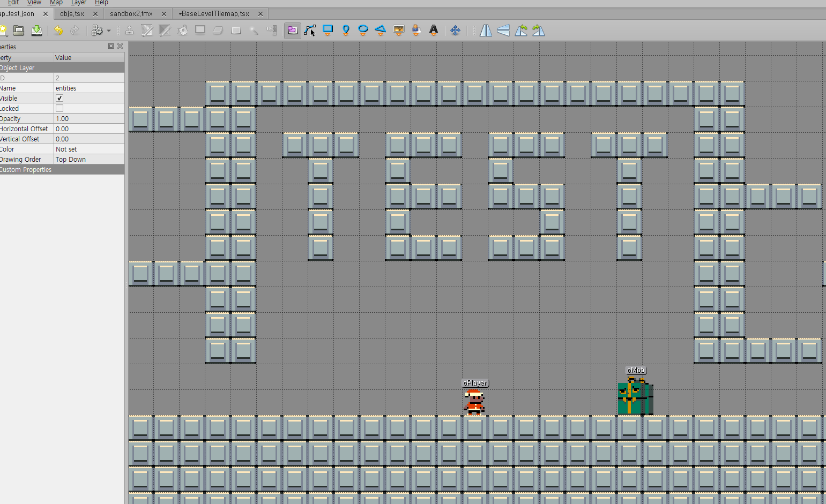Choose the Insert Template tool

pos(416,31)
